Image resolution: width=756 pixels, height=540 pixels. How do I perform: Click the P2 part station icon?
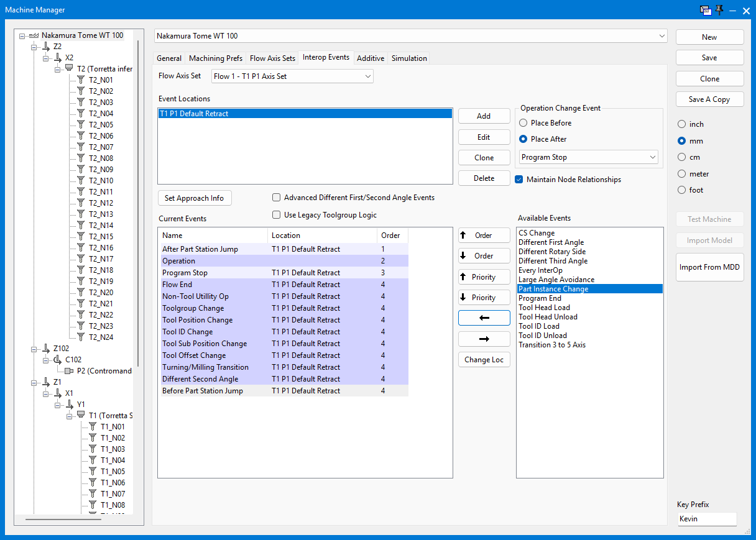[x=69, y=371]
